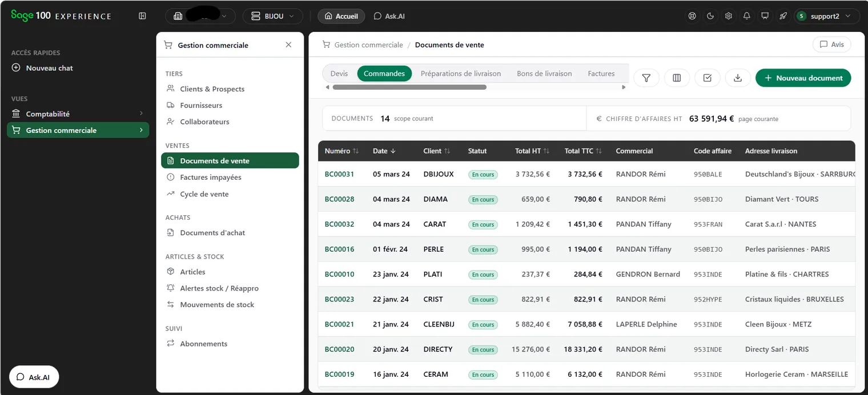Click the CLEENBIJ client cell
The width and height of the screenshot is (868, 395).
point(439,324)
